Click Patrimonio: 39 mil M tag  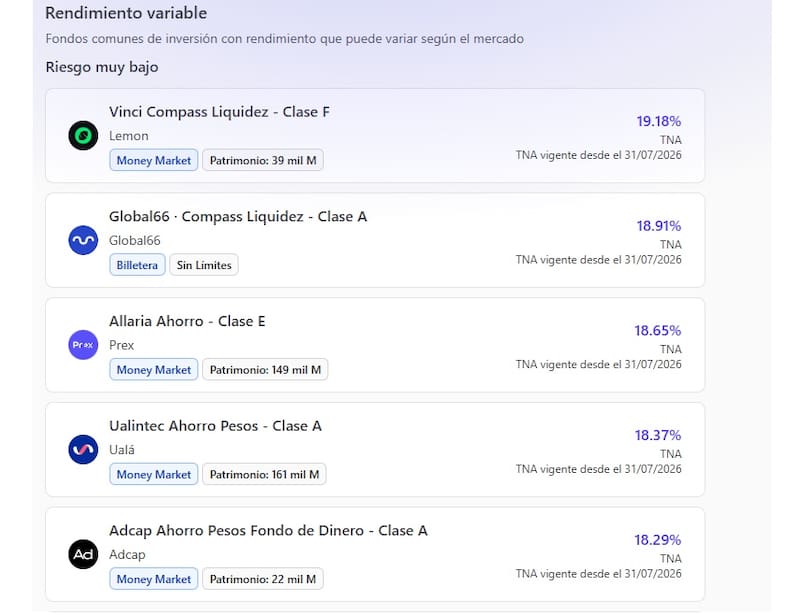tap(263, 160)
